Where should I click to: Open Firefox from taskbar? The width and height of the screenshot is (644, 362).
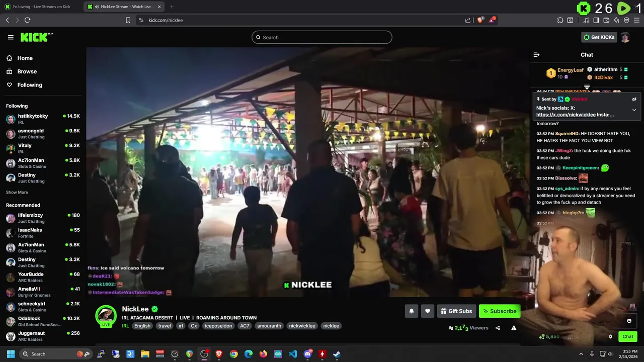[263, 354]
